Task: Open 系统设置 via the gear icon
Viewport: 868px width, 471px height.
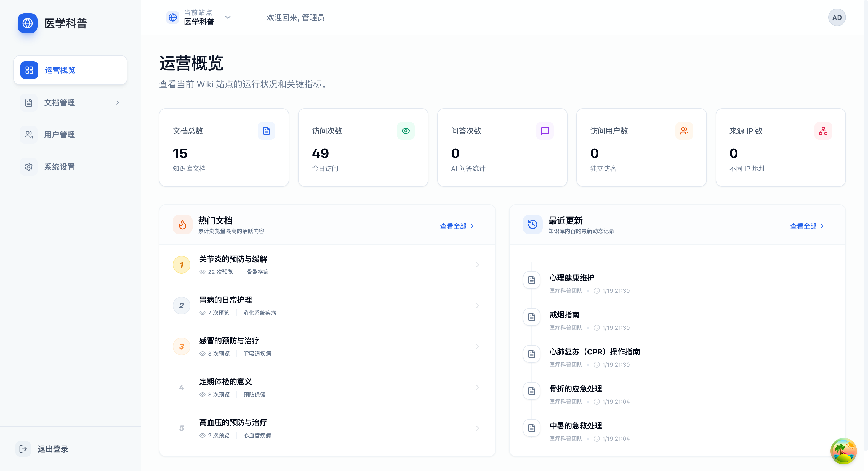Action: click(x=29, y=166)
